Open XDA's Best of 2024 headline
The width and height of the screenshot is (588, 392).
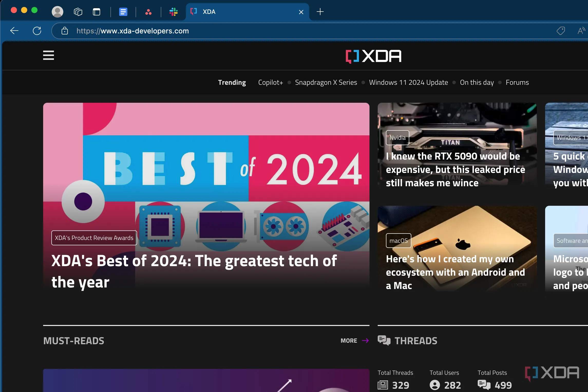click(194, 271)
